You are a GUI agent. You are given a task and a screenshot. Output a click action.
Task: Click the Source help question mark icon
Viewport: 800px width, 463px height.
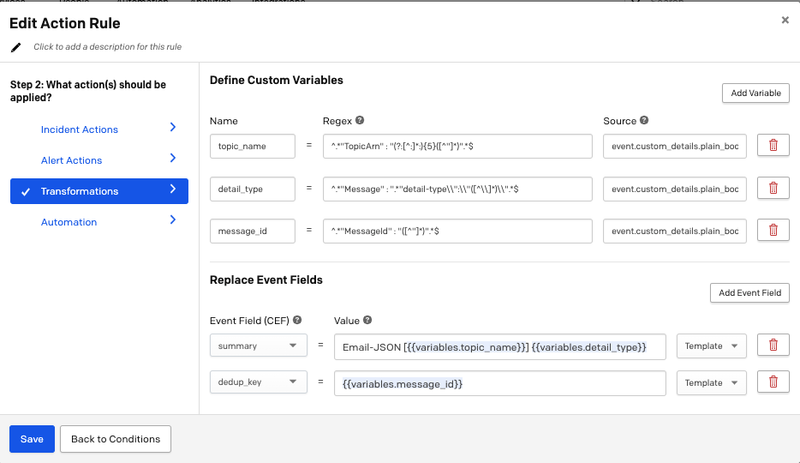click(x=644, y=121)
